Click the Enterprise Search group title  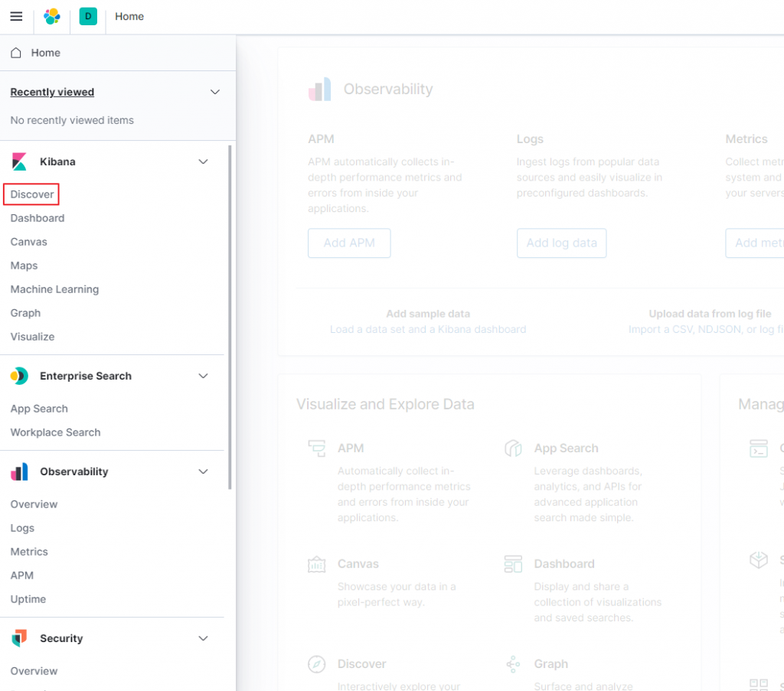tap(86, 376)
